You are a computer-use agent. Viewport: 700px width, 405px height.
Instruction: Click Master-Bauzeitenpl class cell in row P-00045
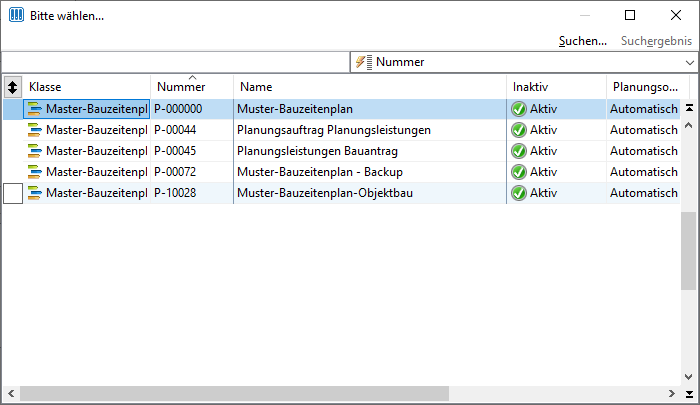[x=87, y=151]
